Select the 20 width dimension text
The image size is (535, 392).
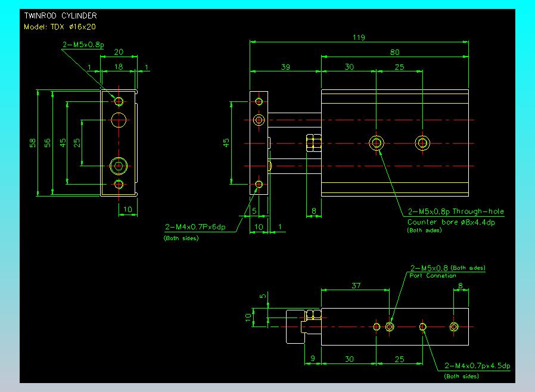[119, 52]
